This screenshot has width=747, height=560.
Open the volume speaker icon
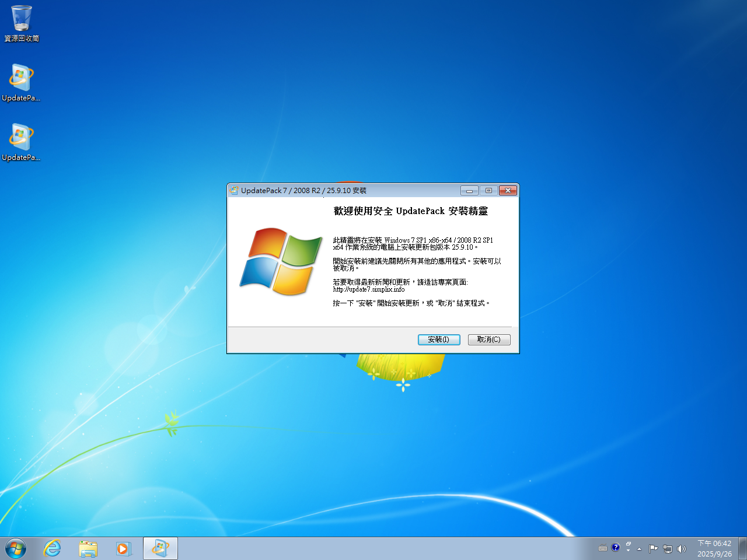[x=681, y=549]
